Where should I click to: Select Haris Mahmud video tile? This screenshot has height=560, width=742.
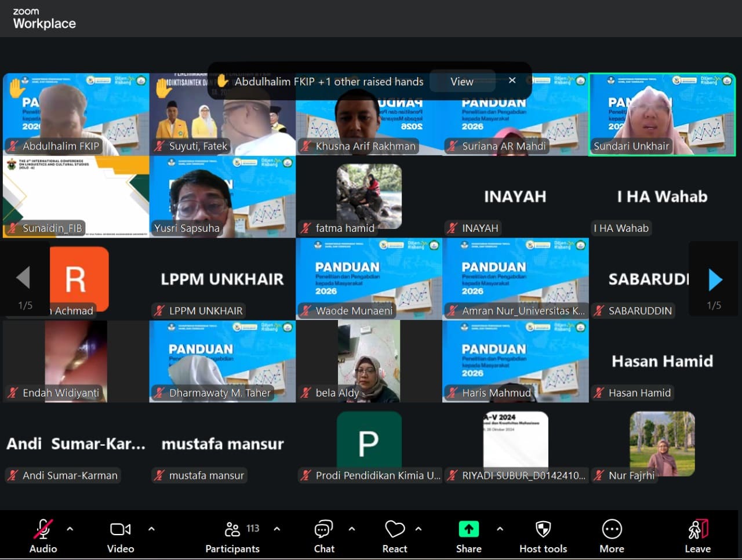click(x=516, y=361)
